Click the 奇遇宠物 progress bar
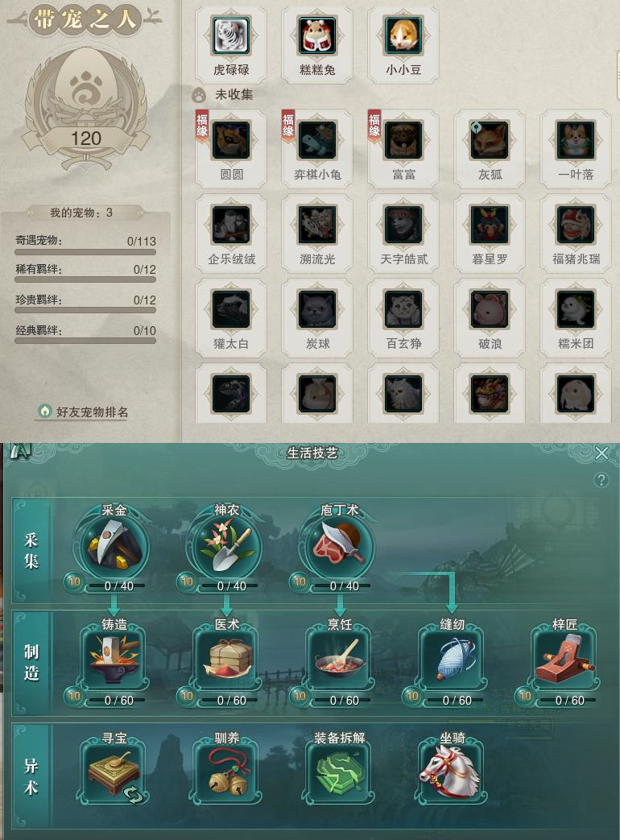Viewport: 620px width, 840px height. click(x=85, y=252)
